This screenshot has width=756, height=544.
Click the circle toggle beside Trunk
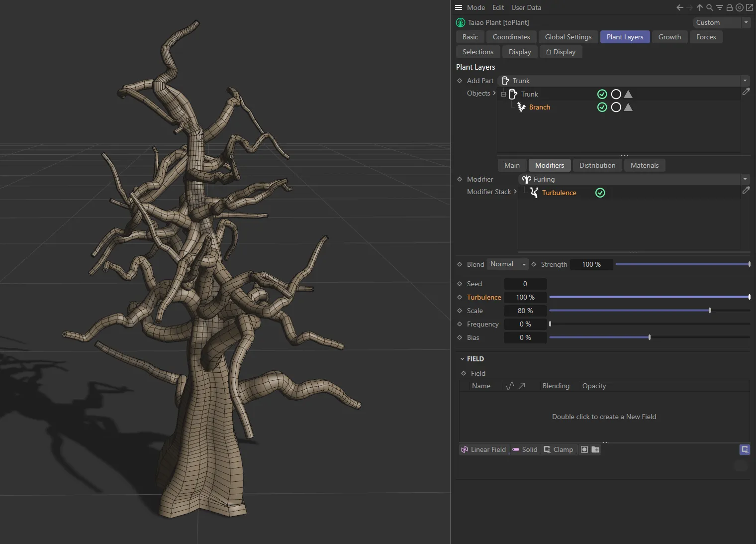[616, 94]
